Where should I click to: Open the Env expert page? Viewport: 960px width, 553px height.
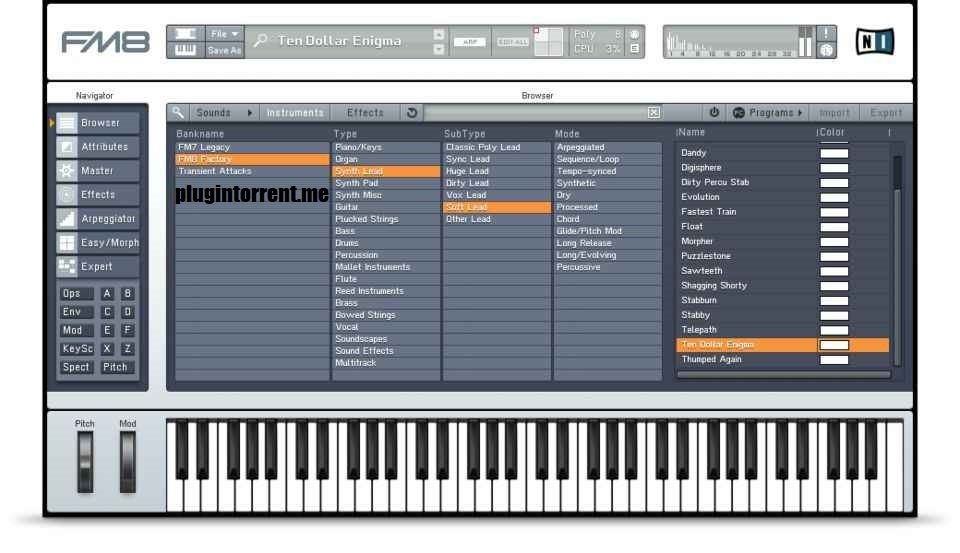(75, 312)
